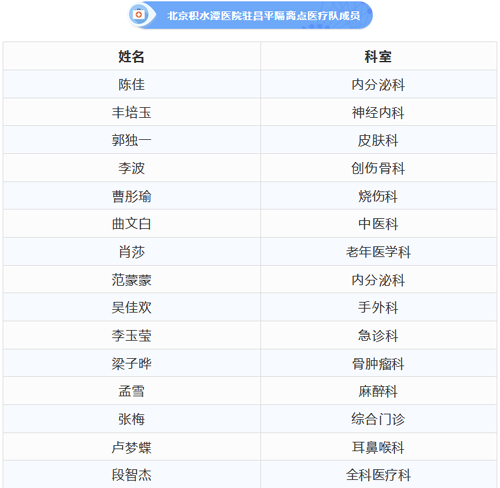This screenshot has width=500, height=488.
Task: Click the banner title 北京积水潭医院驻昌平隔离点医疗队成员
Action: tap(264, 16)
